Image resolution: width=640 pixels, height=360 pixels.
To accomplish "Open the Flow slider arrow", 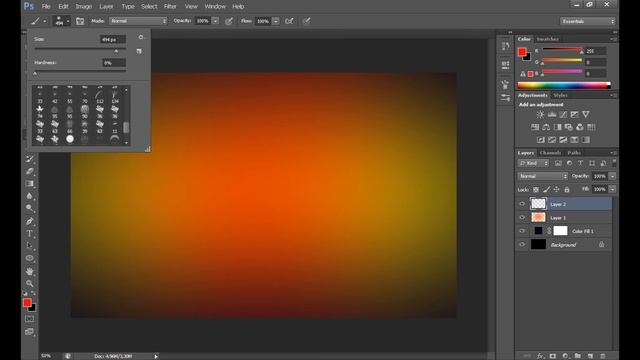I will [x=276, y=21].
